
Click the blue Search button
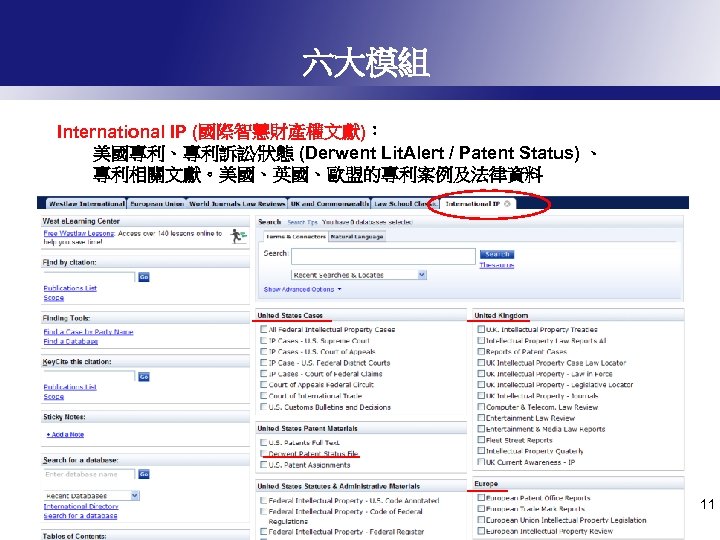(x=497, y=254)
